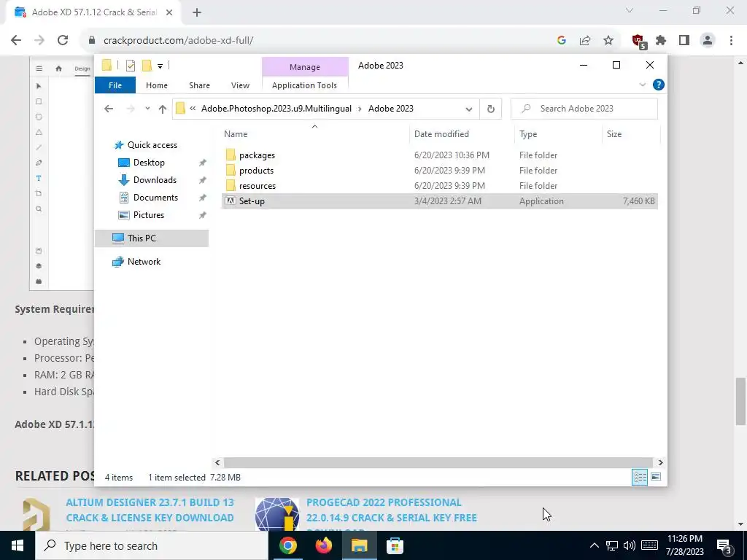This screenshot has width=747, height=560.
Task: Expand recent locations dropdown
Action: [x=147, y=109]
